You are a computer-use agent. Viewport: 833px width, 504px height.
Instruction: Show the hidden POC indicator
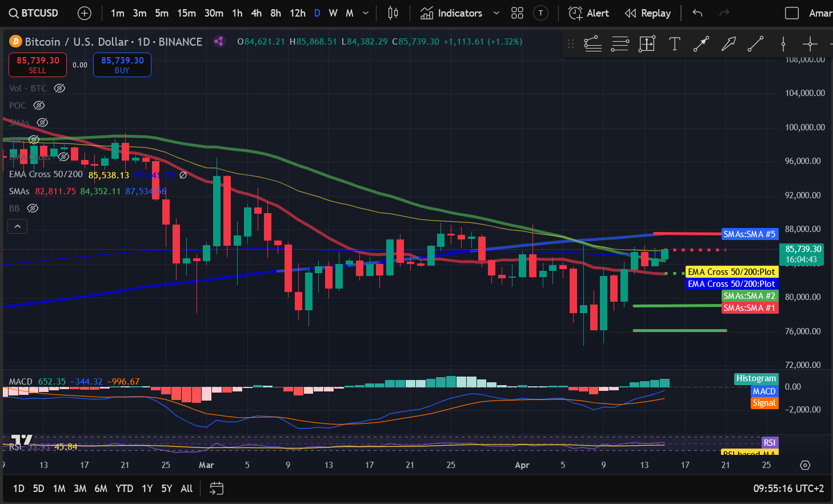coord(39,105)
